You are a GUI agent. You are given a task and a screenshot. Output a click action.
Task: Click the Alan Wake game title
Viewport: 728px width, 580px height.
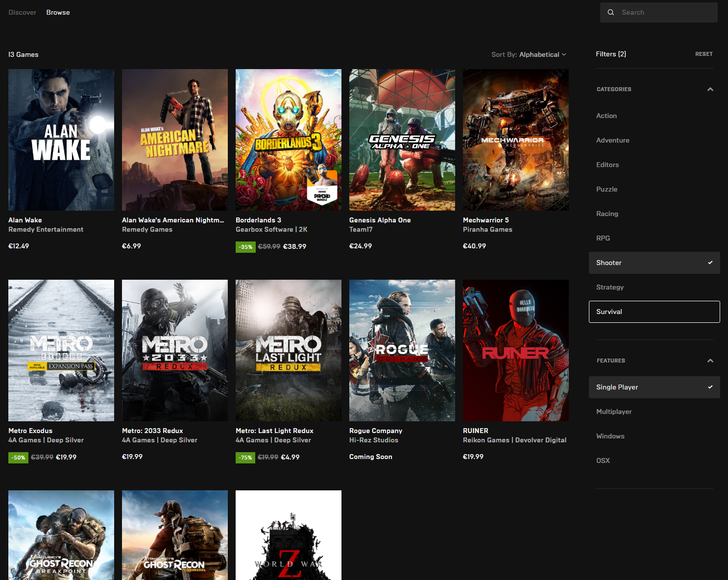pos(25,220)
